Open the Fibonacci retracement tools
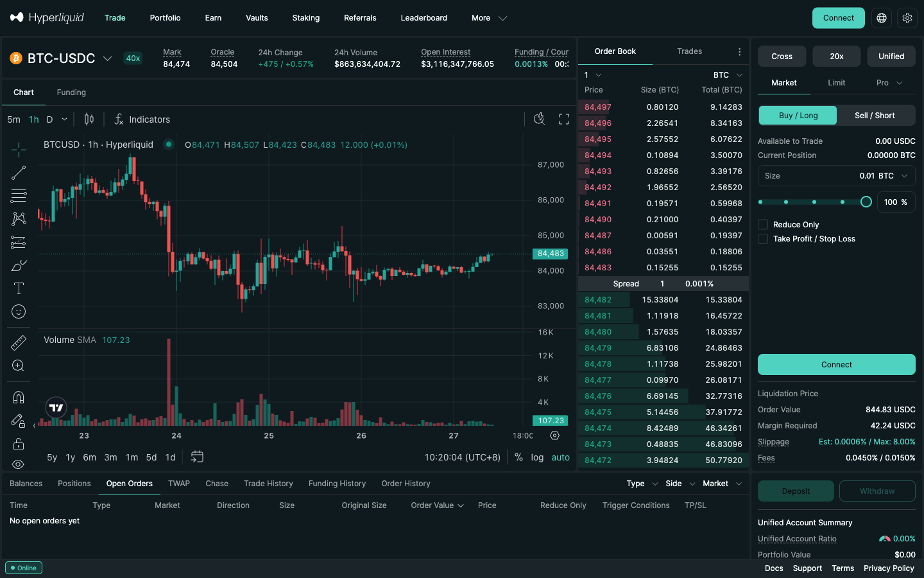 pos(19,196)
